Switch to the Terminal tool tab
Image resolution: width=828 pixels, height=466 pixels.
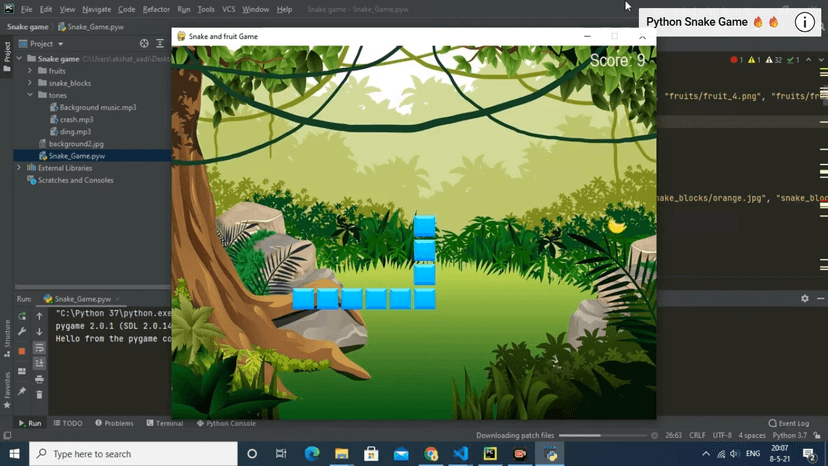tap(165, 423)
